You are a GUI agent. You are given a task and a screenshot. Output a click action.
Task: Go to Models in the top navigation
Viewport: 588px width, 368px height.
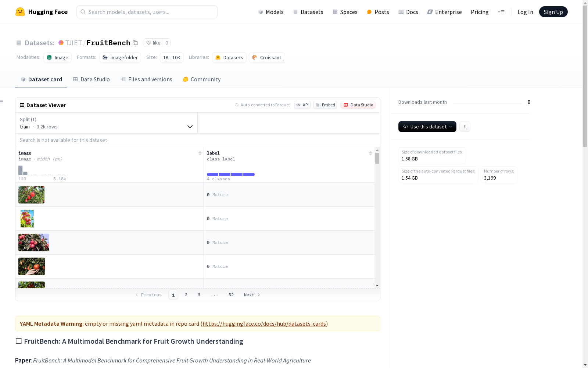pos(271,12)
